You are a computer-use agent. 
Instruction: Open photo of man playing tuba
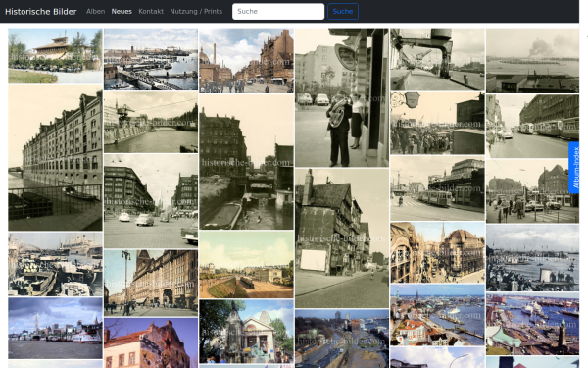342,97
